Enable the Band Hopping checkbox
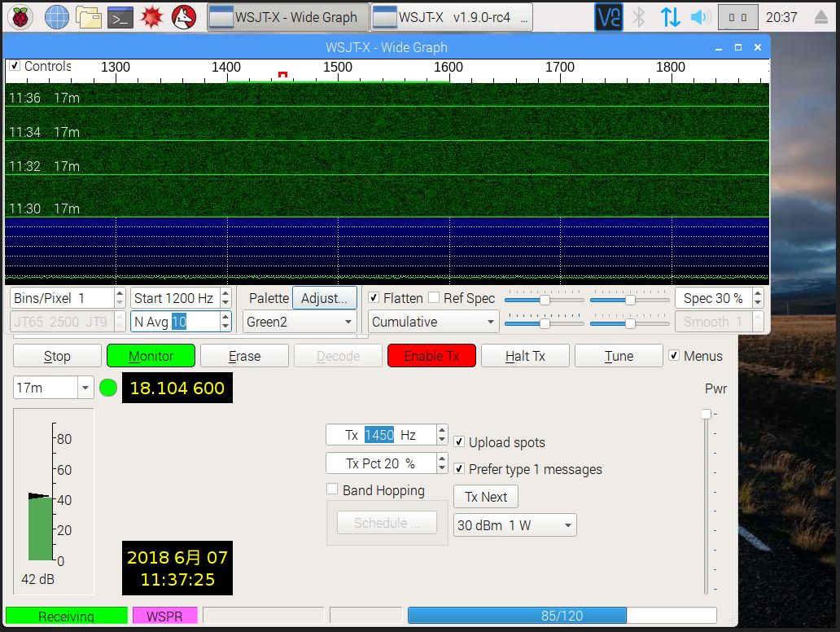 (332, 489)
